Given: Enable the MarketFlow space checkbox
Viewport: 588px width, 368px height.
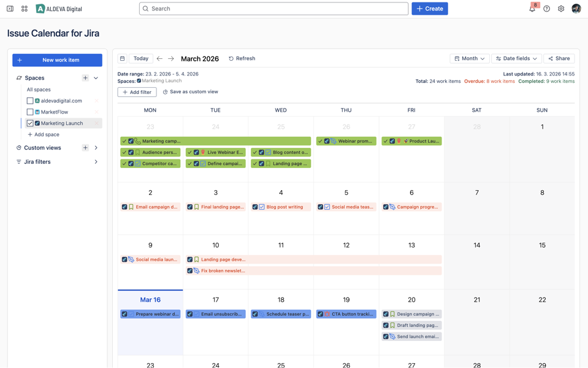Looking at the screenshot, I should tap(30, 112).
